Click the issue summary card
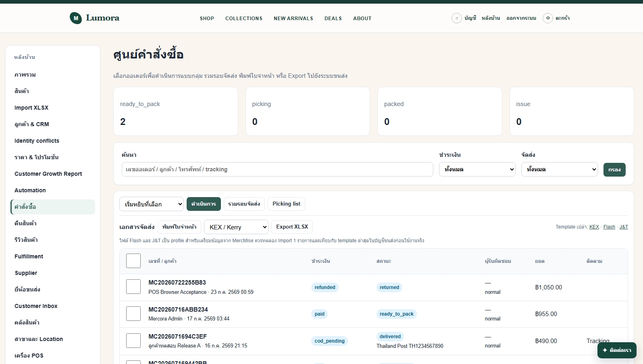This screenshot has height=364, width=643. tap(572, 111)
